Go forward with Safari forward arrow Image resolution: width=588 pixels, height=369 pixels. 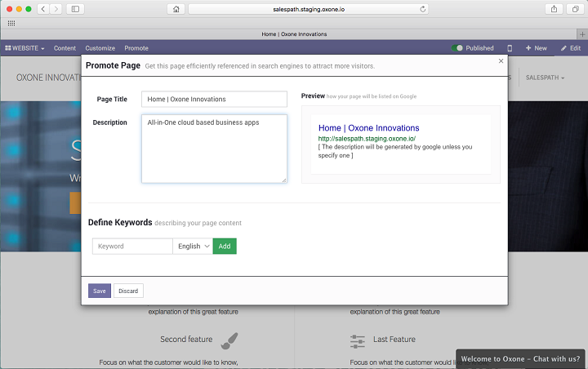(x=56, y=9)
